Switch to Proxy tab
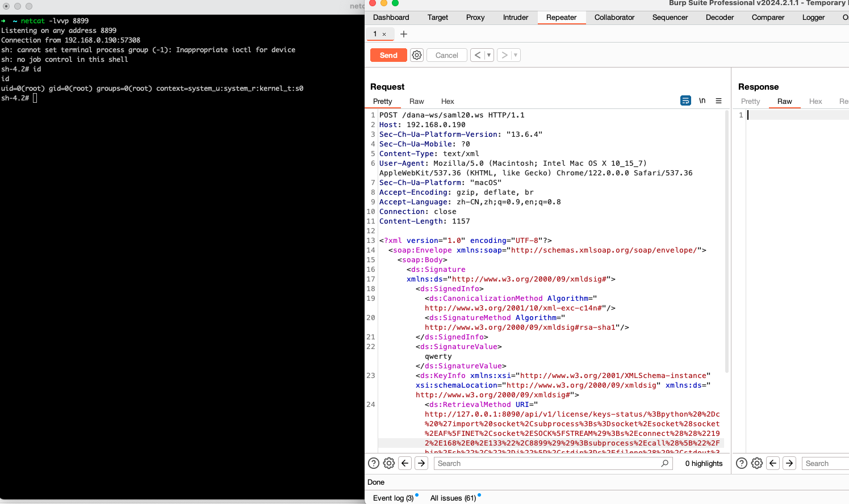The width and height of the screenshot is (849, 504). click(x=475, y=18)
